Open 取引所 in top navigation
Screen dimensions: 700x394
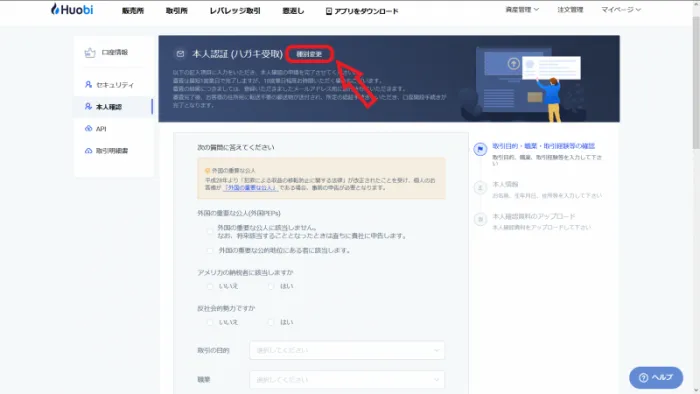(x=177, y=11)
